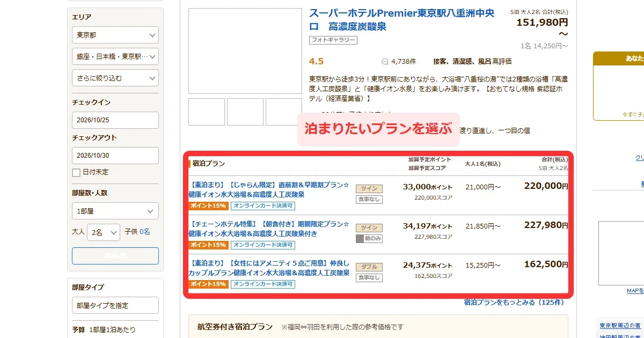Click ポイント15% badge on the カップルプラン
Image resolution: width=644 pixels, height=338 pixels.
(208, 284)
